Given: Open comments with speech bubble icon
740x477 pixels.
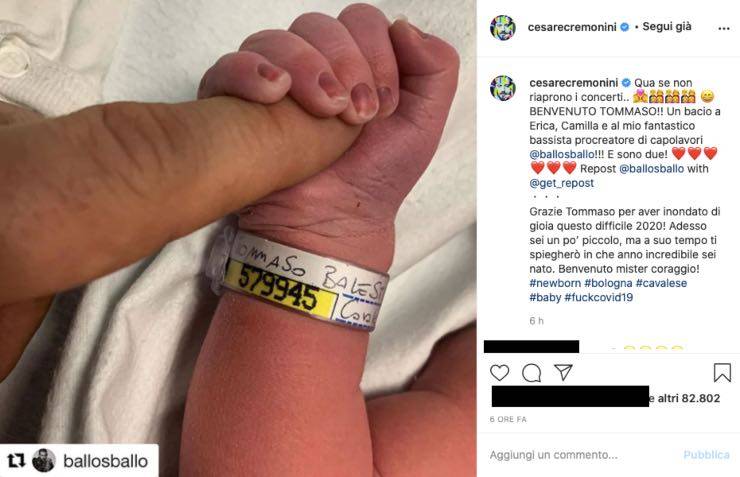Looking at the screenshot, I should (531, 373).
